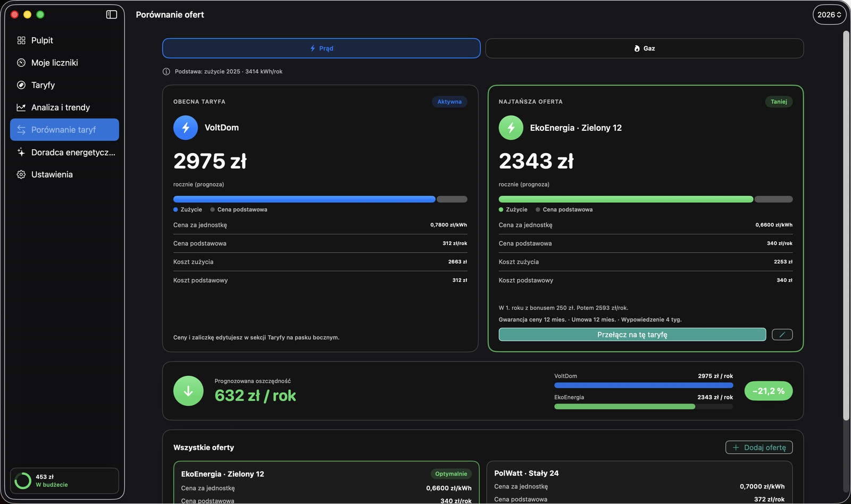The height and width of the screenshot is (504, 851).
Task: Edit the EkoEnergia offer with pencil icon
Action: (x=782, y=334)
